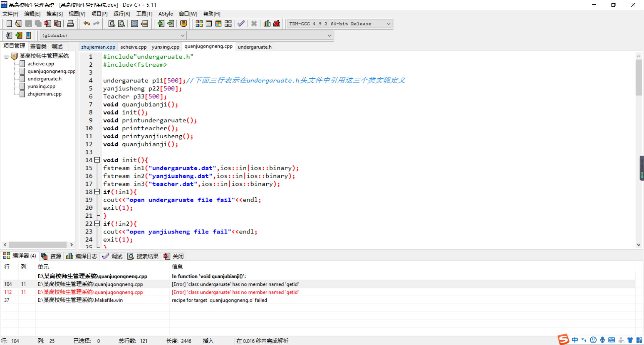Open the AStyle menu
The image size is (644, 345).
(166, 14)
